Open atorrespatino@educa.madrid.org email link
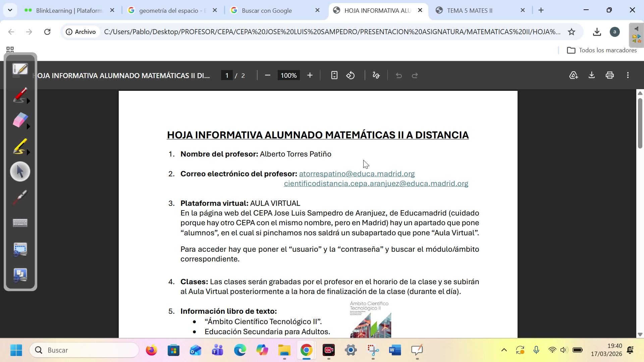 357,174
